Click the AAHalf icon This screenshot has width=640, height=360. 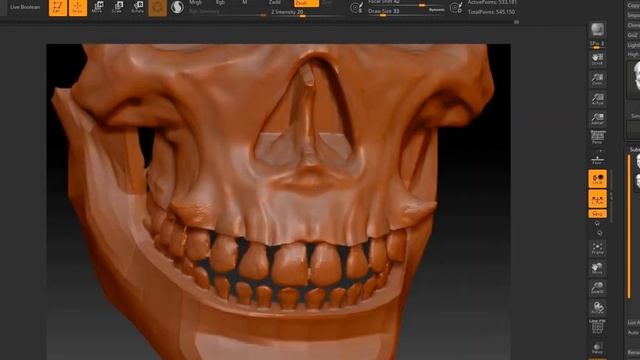597,118
